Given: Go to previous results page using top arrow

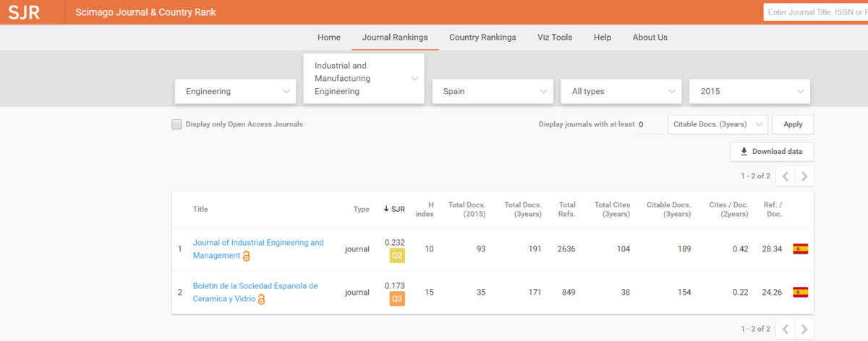Looking at the screenshot, I should point(786,176).
